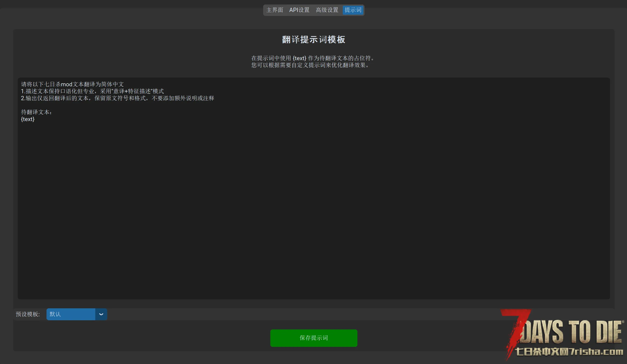The image size is (627, 364).
Task: Click the 待翻译文本： line
Action: pos(37,112)
